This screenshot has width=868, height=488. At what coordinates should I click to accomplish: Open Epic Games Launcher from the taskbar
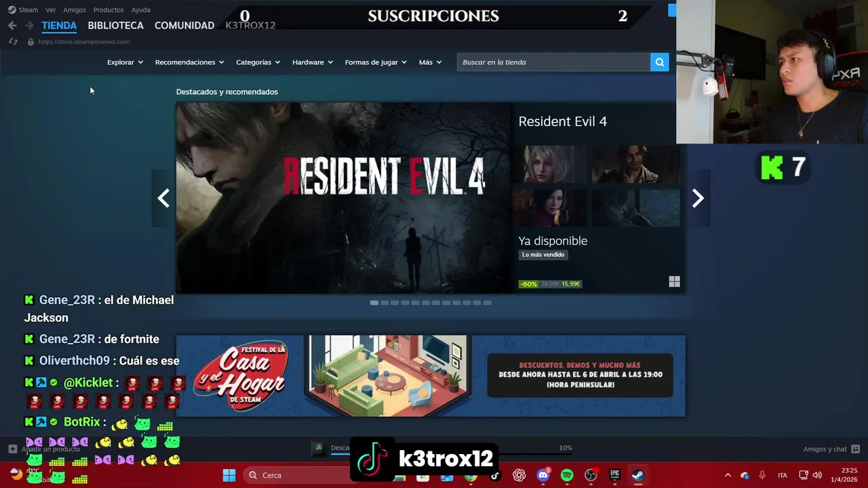point(614,476)
